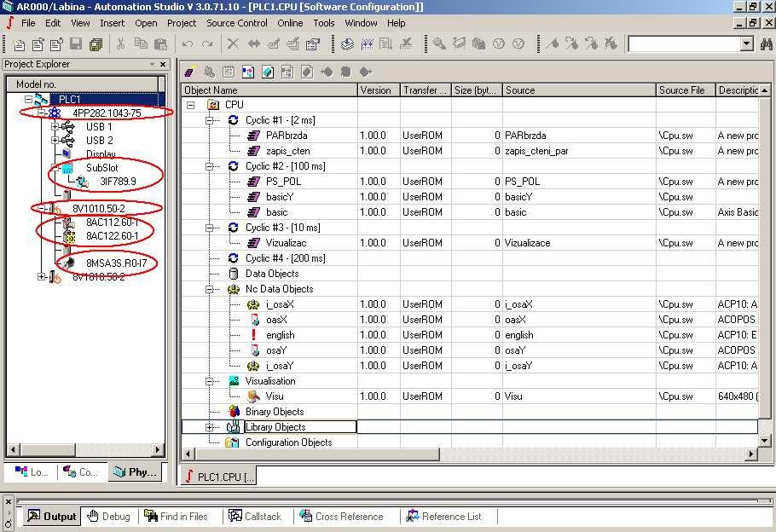Open the toolbar combo box dropdown arrow
This screenshot has height=532, width=776.
click(x=747, y=44)
